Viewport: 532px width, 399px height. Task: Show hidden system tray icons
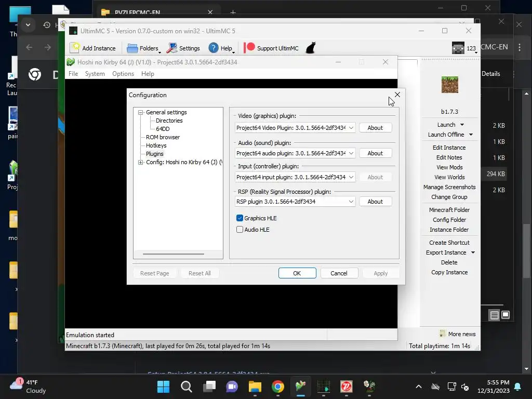click(x=419, y=387)
